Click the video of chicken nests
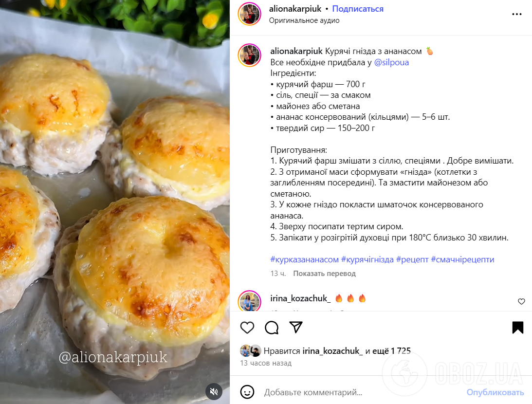This screenshot has height=404, width=532. (115, 202)
